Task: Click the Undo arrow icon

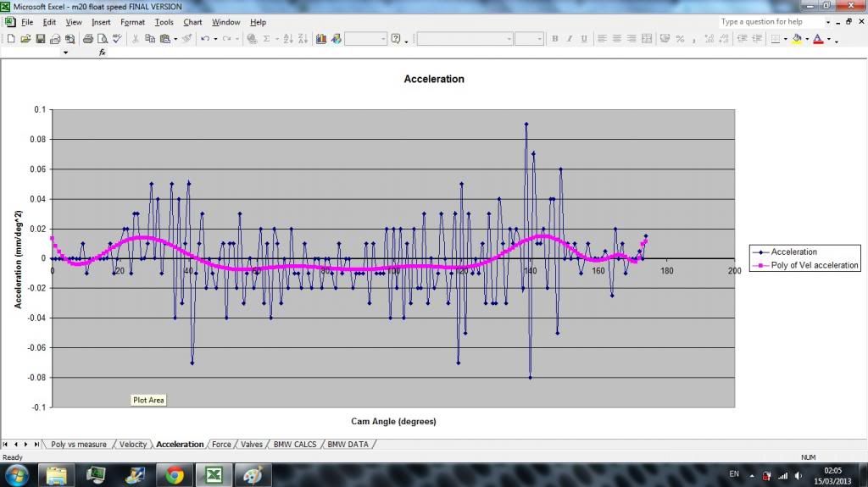Action: pyautogui.click(x=205, y=39)
